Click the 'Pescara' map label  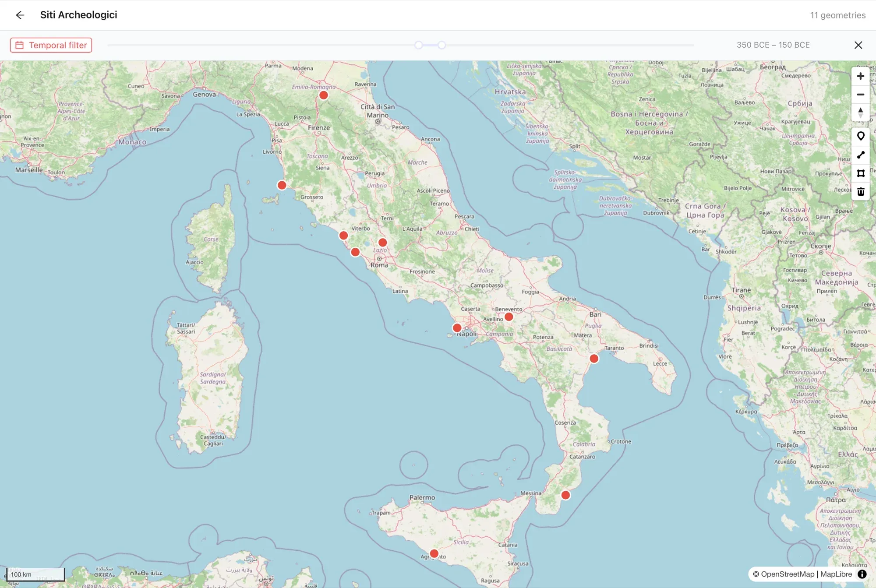coord(464,217)
